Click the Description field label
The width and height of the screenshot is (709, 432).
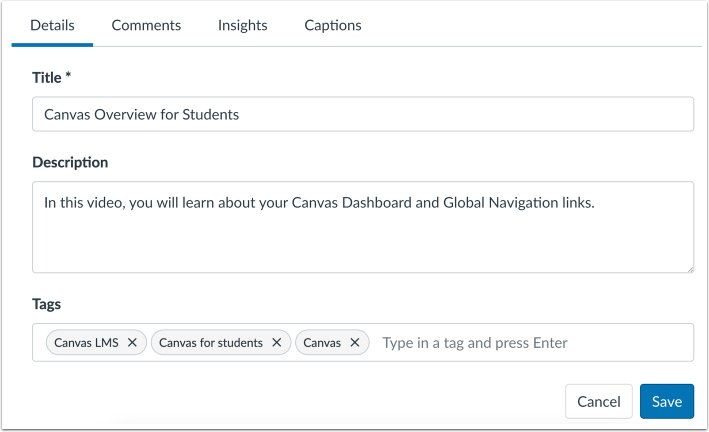pos(70,162)
